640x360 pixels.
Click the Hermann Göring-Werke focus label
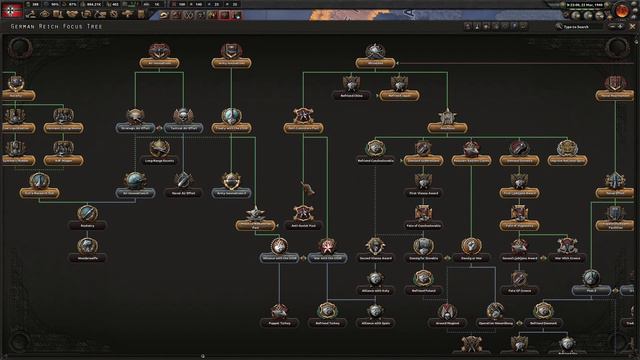(64, 128)
